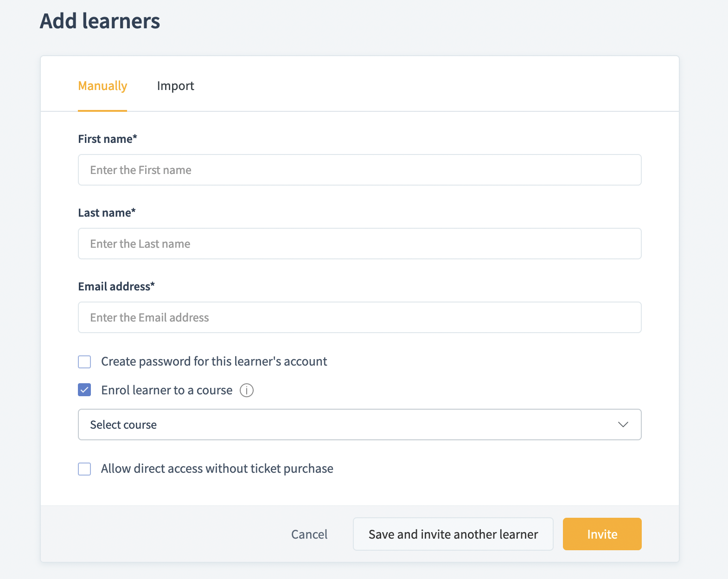The width and height of the screenshot is (728, 579).
Task: Click the "Last name*" field label
Action: click(107, 212)
